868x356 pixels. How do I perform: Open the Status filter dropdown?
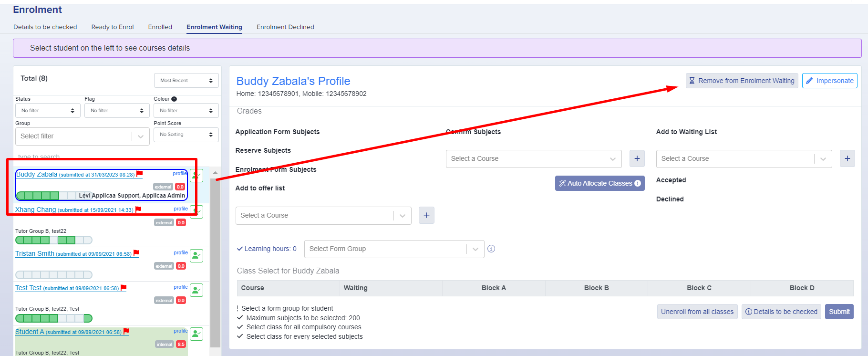coord(48,110)
